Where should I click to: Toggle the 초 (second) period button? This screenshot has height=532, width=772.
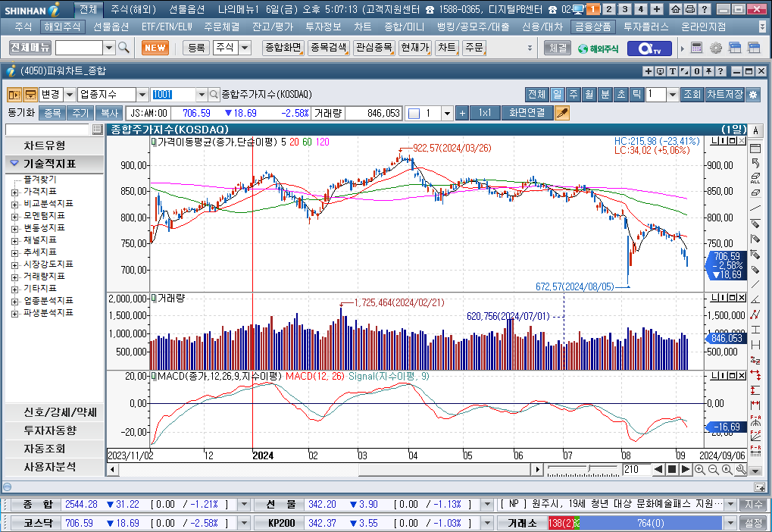[x=620, y=95]
